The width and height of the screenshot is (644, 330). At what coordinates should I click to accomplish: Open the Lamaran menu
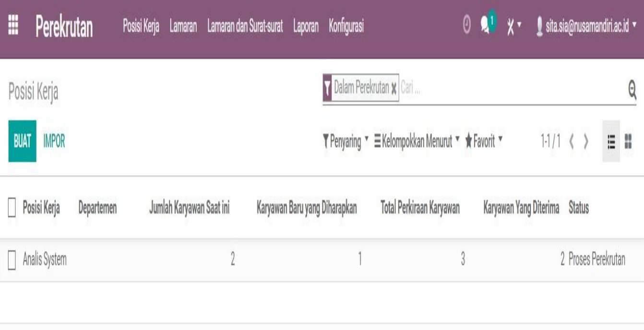point(183,27)
